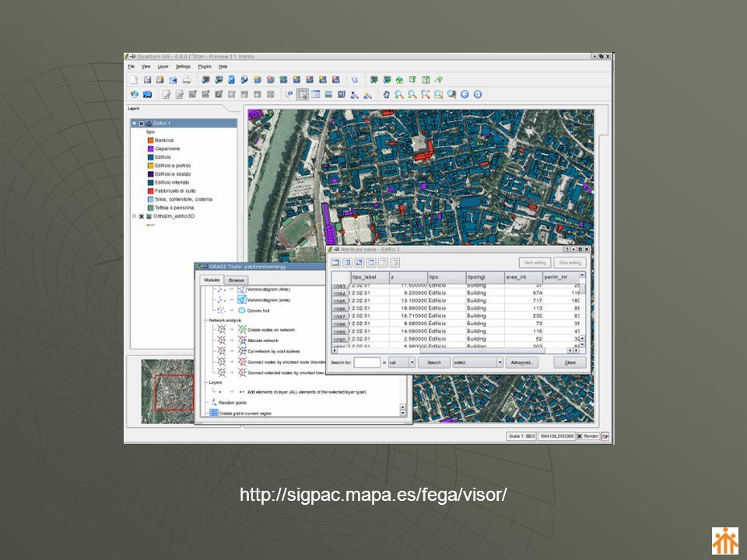Select the Pan map hand tool
Image resolution: width=747 pixels, height=560 pixels.
coord(387,94)
